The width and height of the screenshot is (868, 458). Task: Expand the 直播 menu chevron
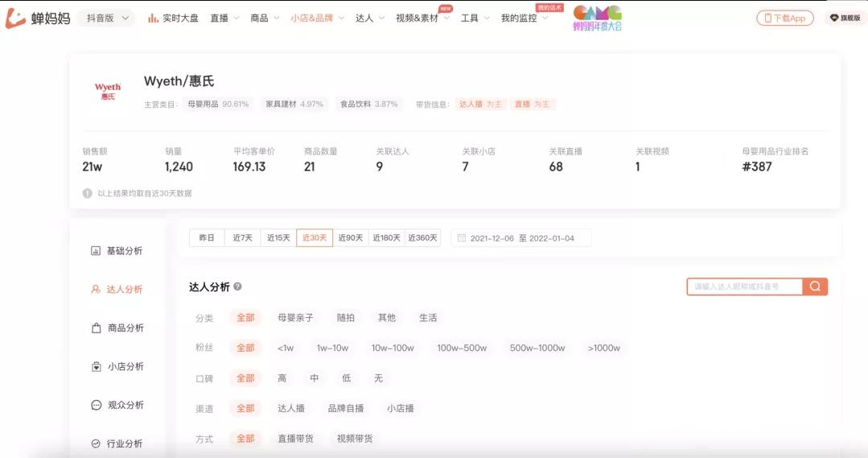coord(237,19)
